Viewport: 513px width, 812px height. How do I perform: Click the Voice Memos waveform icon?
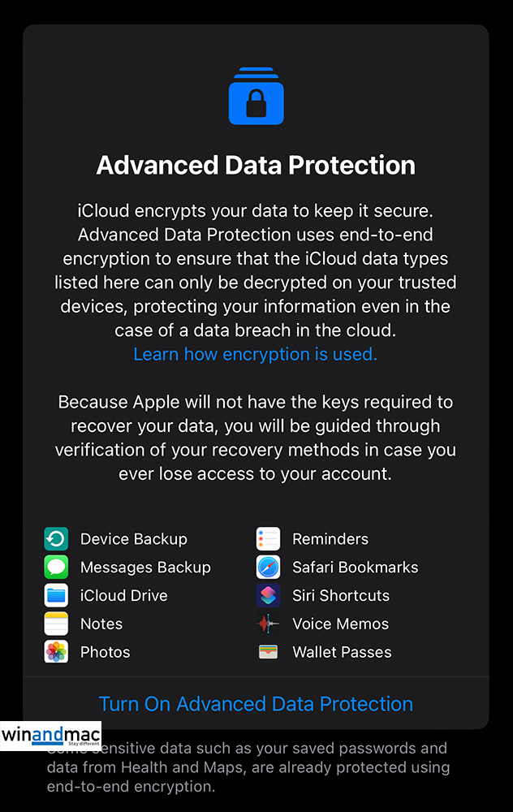[x=268, y=624]
